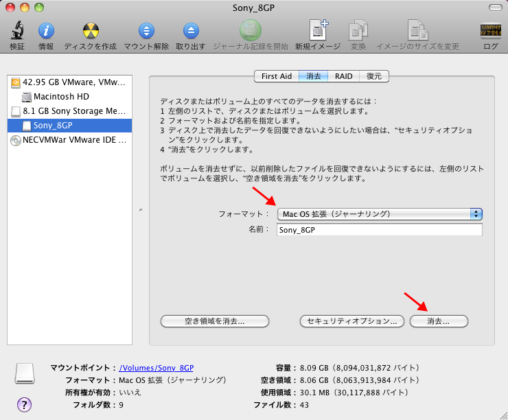Open the 情報 (Info) toolbar icon
This screenshot has width=508, height=420.
[x=46, y=31]
